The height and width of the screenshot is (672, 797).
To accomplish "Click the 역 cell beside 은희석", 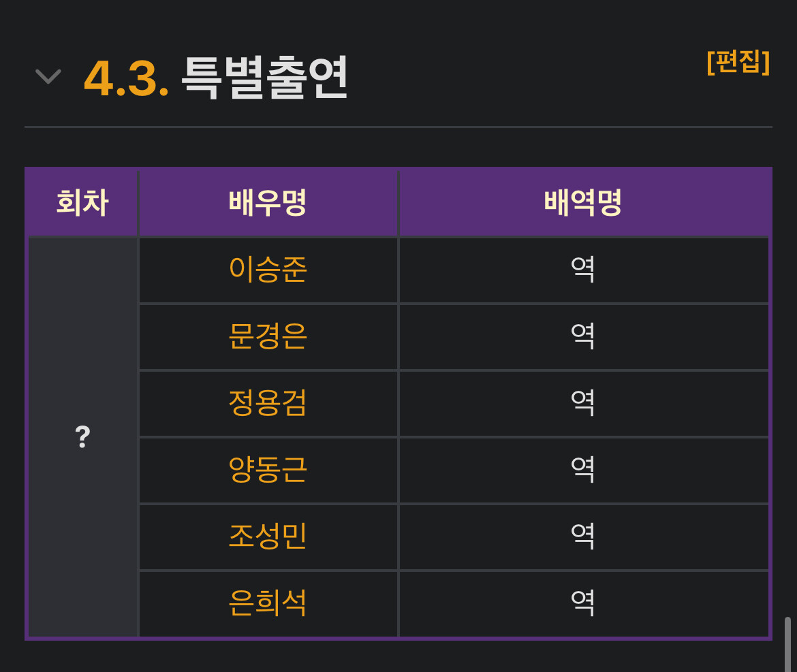I will (x=583, y=603).
